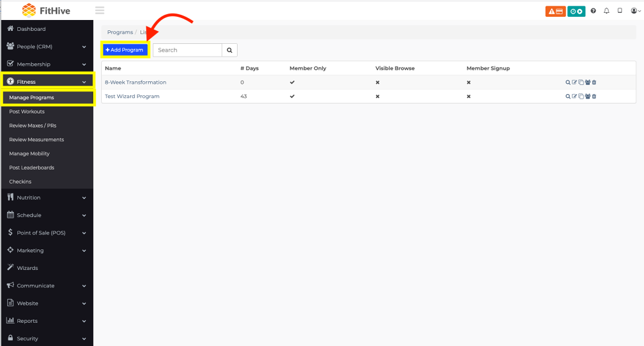The width and height of the screenshot is (644, 346).
Task: View 8-Week Transformation with magnifier icon
Action: tap(568, 82)
